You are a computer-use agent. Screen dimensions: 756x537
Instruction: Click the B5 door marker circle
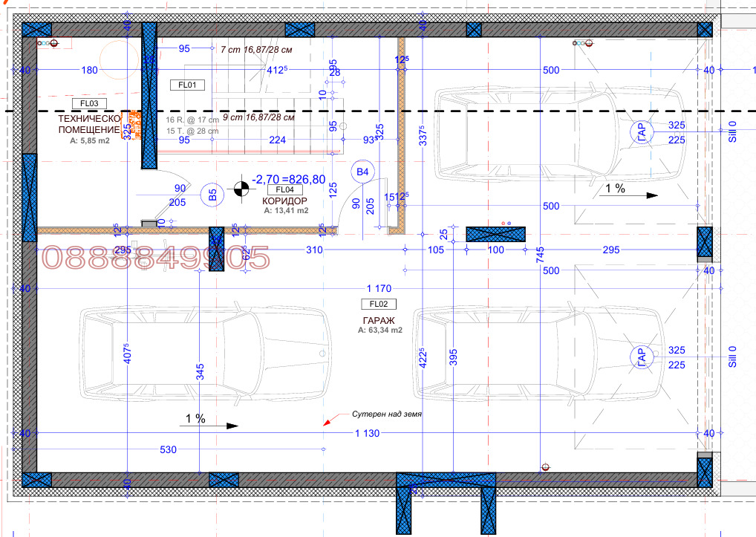tap(212, 196)
